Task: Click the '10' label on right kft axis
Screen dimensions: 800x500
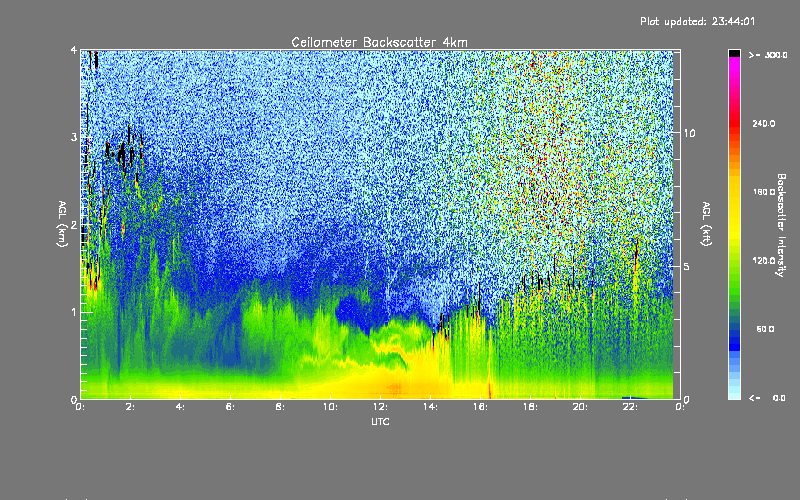Action: (689, 133)
